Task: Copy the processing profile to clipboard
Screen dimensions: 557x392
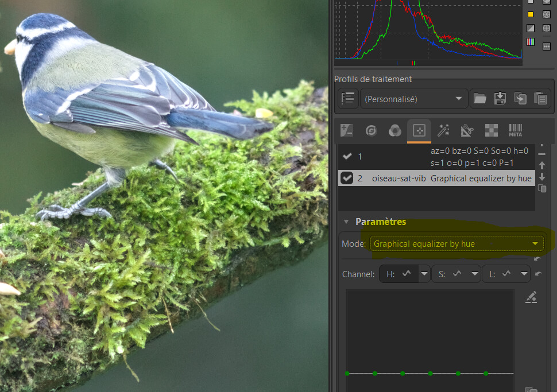Action: 520,99
